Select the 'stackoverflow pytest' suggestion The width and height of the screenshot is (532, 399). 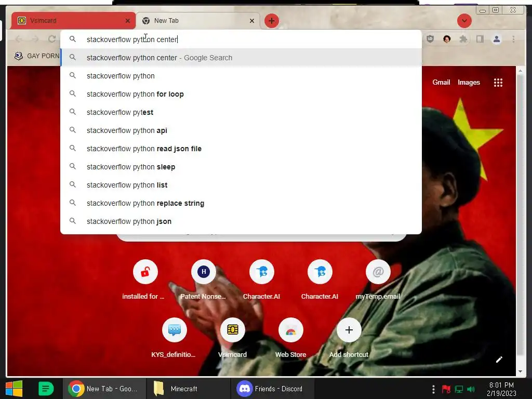241,112
